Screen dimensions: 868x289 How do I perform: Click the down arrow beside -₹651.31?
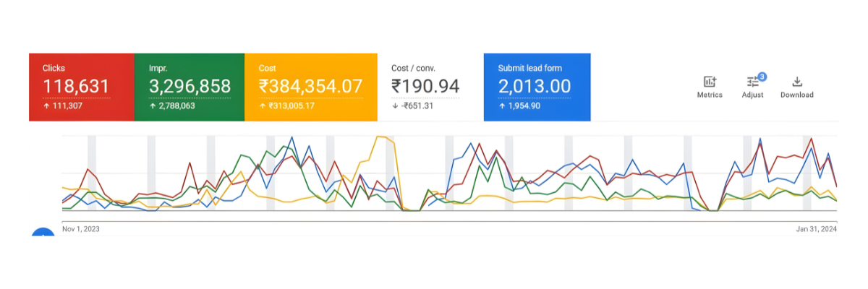point(395,105)
